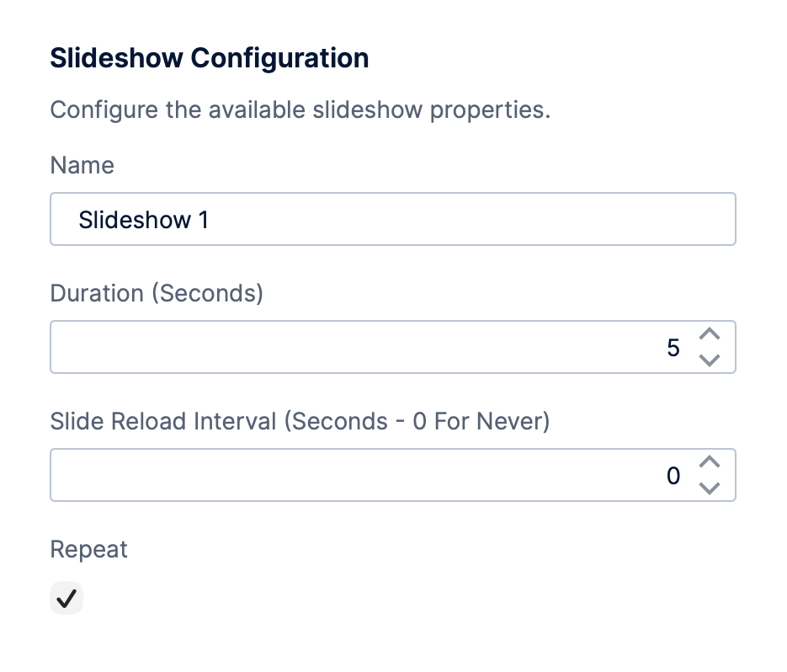The image size is (787, 672).
Task: Click the Repeat label text
Action: [88, 549]
